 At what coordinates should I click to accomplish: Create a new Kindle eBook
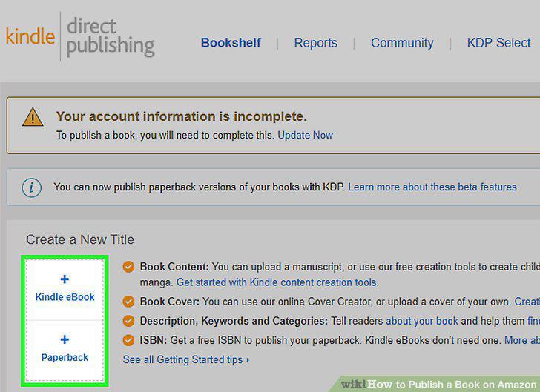pyautogui.click(x=65, y=290)
